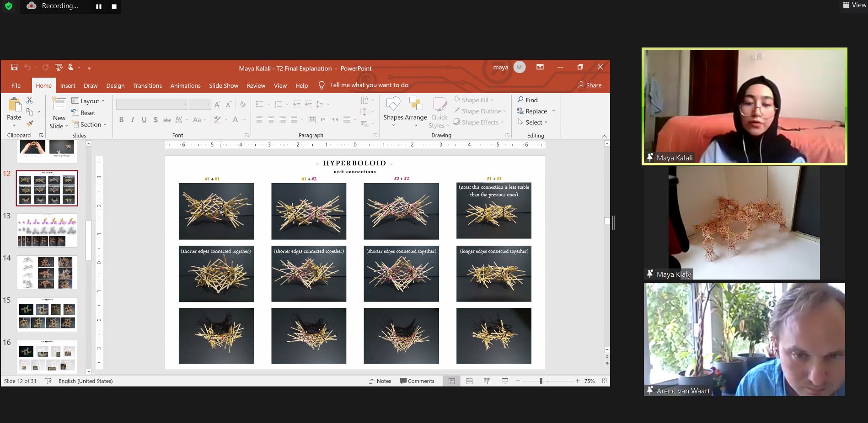Viewport: 868px width, 423px height.
Task: Open the Section dropdown menu
Action: (90, 125)
